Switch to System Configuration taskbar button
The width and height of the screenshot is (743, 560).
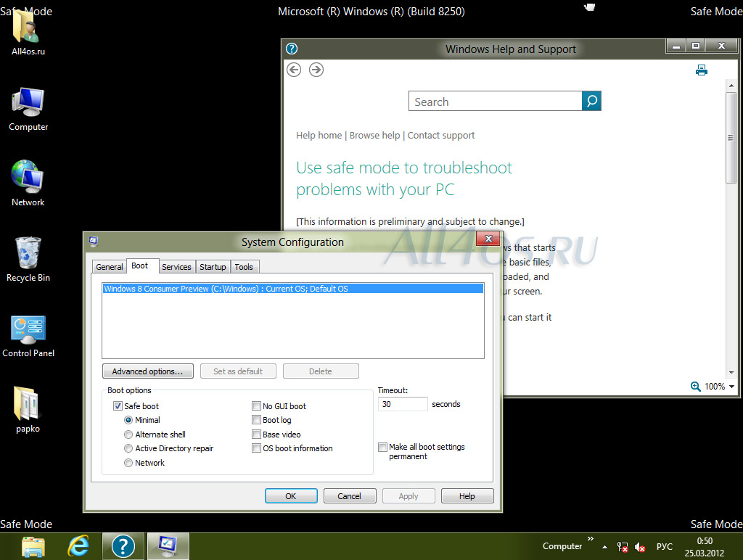(x=168, y=546)
